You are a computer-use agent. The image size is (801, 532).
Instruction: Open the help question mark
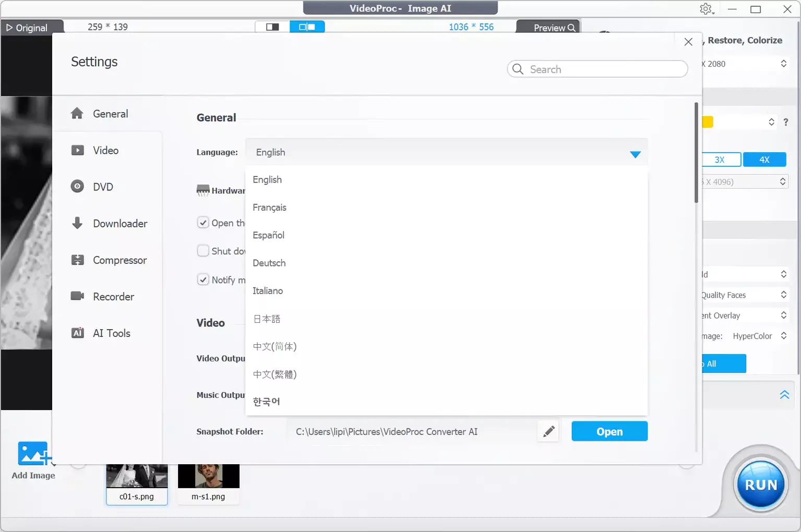pos(786,122)
